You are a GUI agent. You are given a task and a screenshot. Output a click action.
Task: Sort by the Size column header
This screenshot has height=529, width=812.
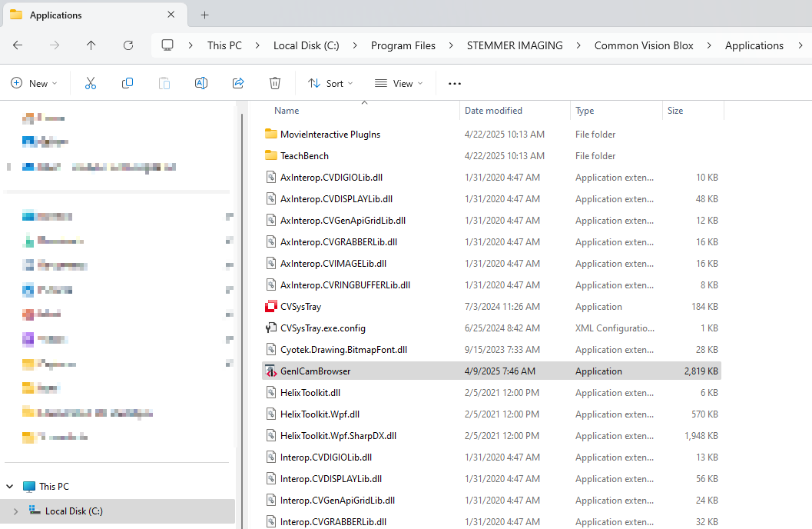click(674, 111)
